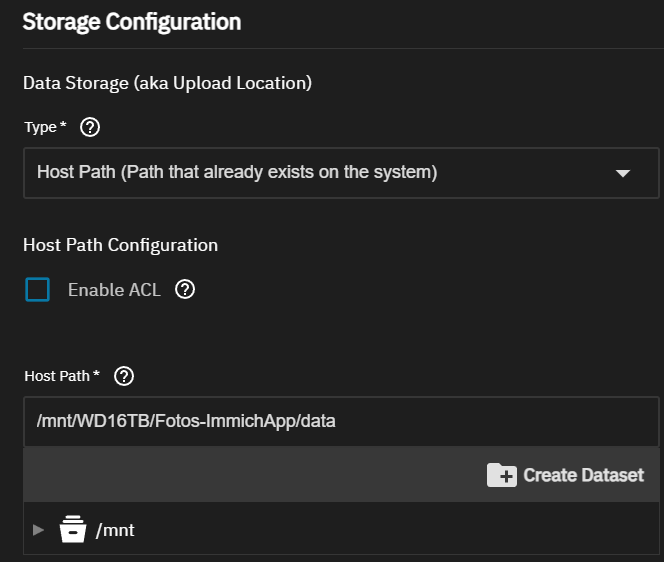
Task: Click the blank space right of /mnt row
Action: (400, 530)
